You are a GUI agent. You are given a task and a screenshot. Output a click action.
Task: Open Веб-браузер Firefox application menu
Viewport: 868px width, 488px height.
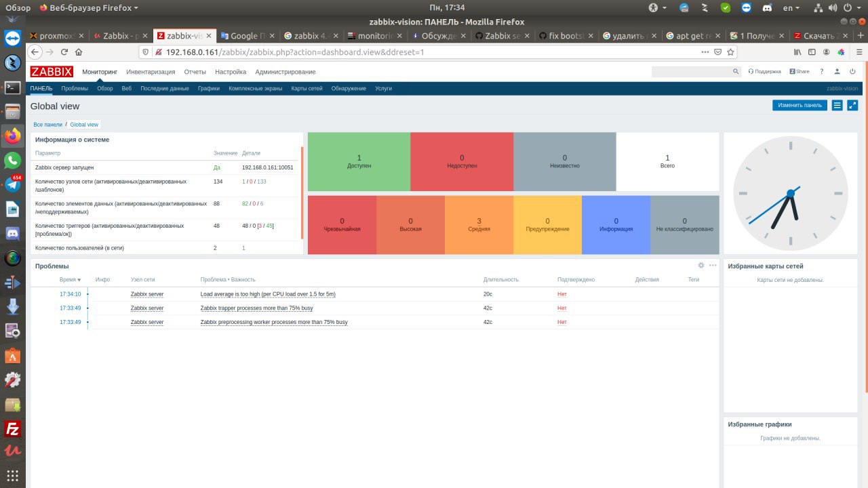pos(89,8)
